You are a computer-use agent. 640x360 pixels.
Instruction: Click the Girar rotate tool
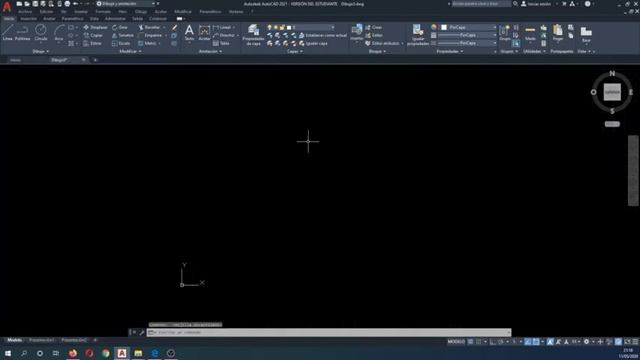[120, 27]
